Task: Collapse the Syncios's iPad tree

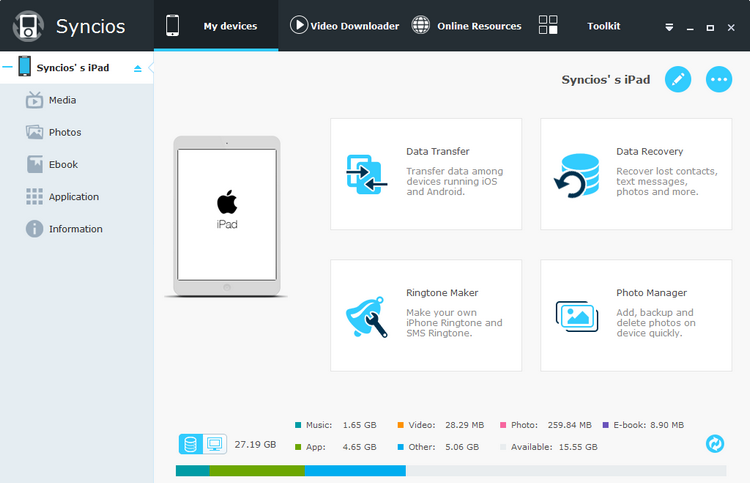Action: coord(7,67)
